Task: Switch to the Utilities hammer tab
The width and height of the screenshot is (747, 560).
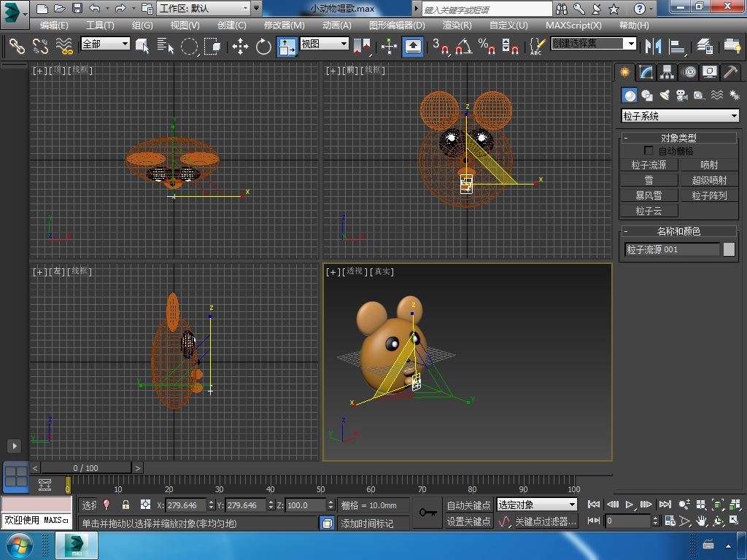Action: pos(730,72)
